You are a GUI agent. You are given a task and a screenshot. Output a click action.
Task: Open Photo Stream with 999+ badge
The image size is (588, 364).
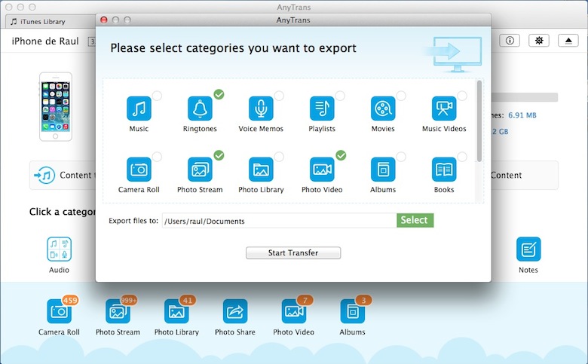tap(118, 311)
